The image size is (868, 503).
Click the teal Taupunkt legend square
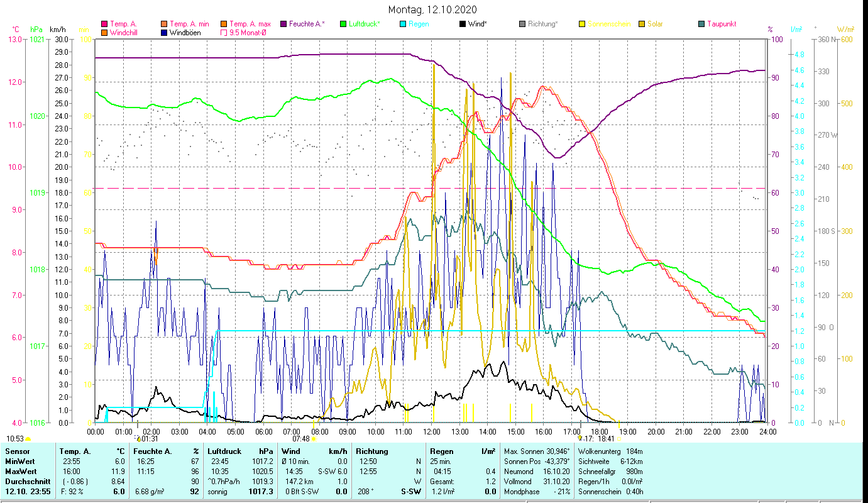click(x=701, y=24)
